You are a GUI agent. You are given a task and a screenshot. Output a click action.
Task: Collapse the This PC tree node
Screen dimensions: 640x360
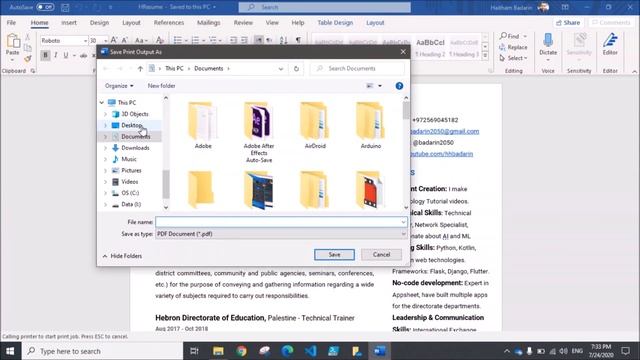[x=102, y=102]
